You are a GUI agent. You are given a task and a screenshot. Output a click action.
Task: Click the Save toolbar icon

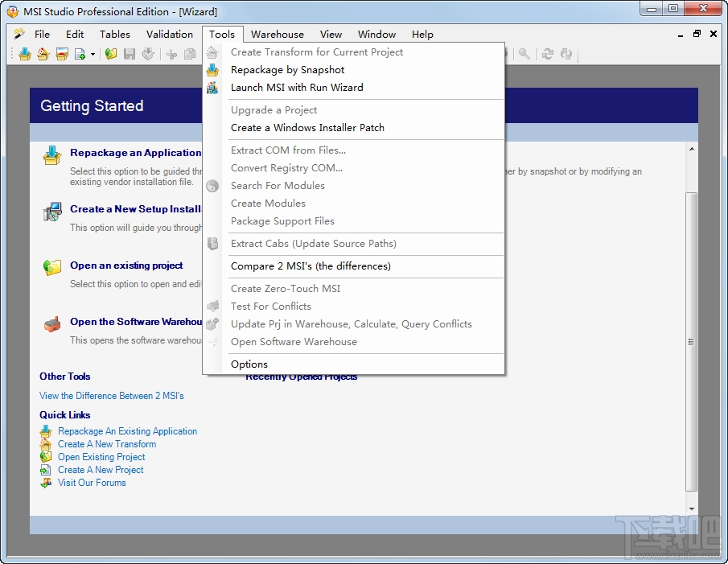(129, 54)
